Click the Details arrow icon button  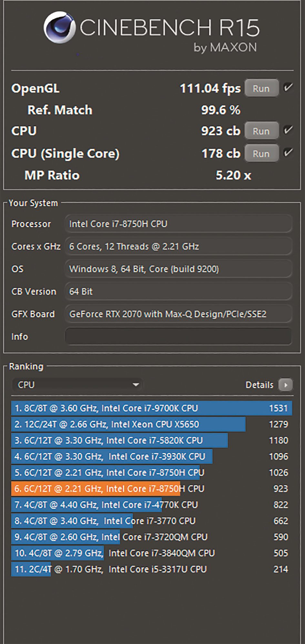(285, 385)
